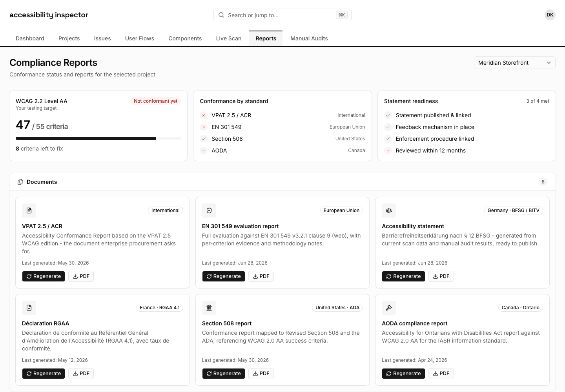Click the check status beside AODA

pos(204,151)
